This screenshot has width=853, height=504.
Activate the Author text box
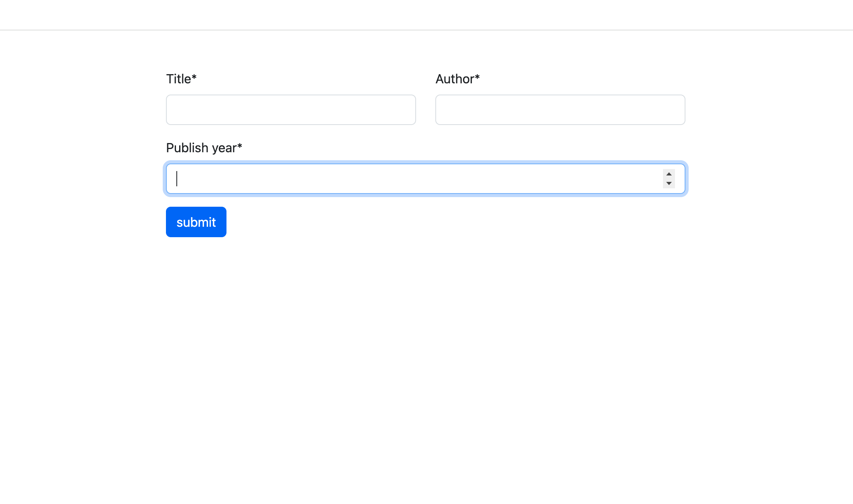point(560,109)
